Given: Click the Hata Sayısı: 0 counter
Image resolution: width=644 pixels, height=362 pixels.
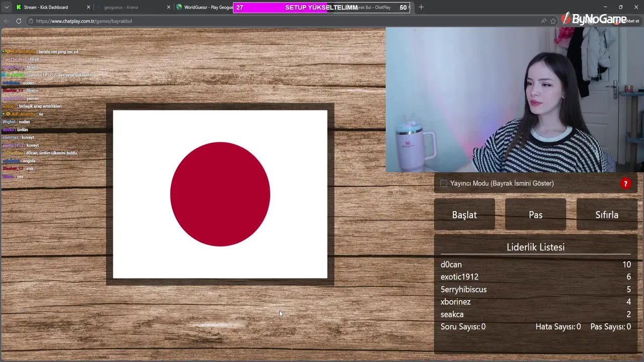Looking at the screenshot, I should [x=558, y=327].
